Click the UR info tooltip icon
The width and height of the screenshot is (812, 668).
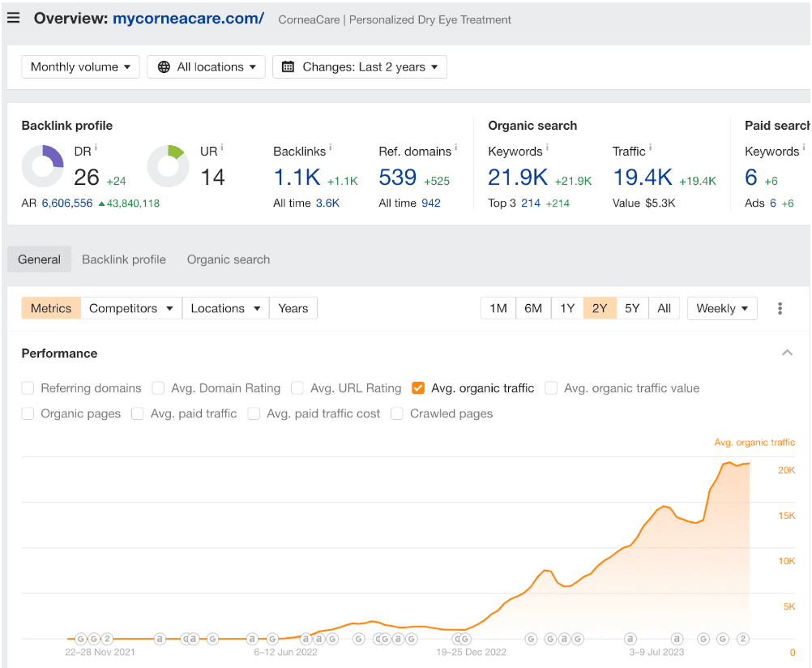pyautogui.click(x=223, y=148)
